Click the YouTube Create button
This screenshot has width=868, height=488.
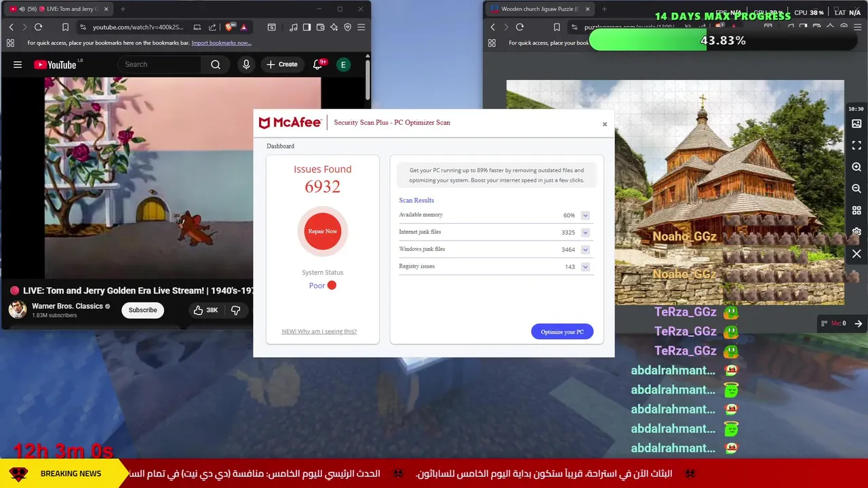[x=282, y=64]
